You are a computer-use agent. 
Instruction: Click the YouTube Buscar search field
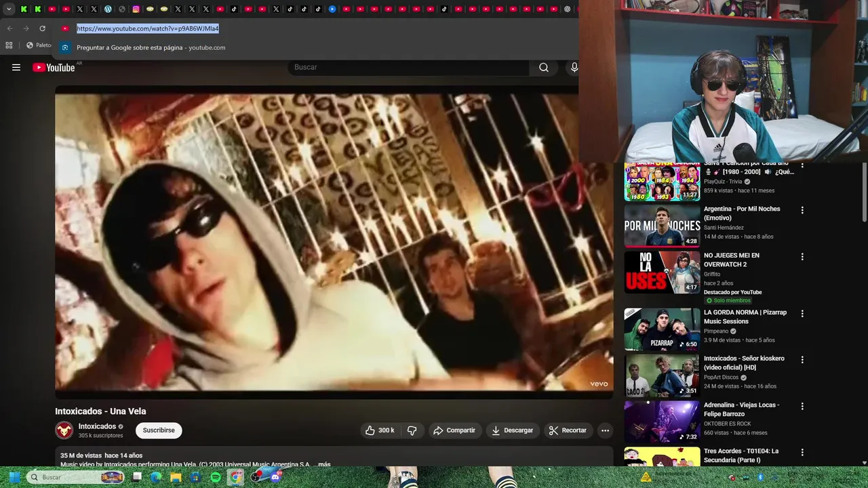(409, 67)
